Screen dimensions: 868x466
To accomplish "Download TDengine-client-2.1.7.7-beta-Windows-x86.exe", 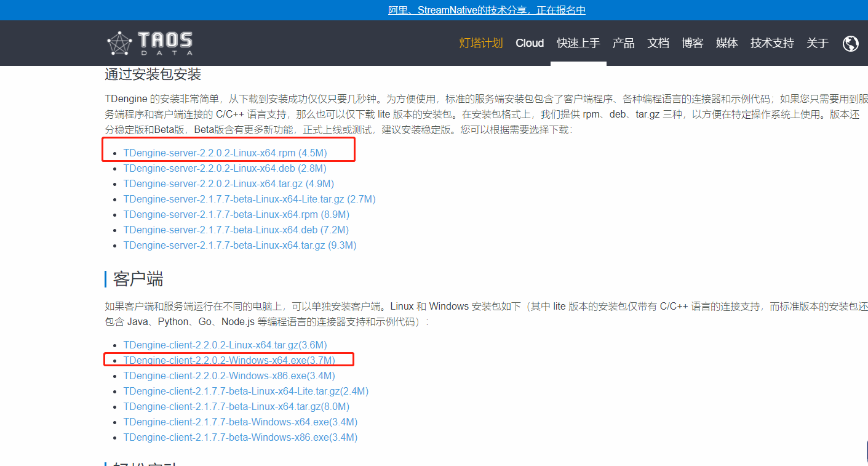I will coord(240,437).
